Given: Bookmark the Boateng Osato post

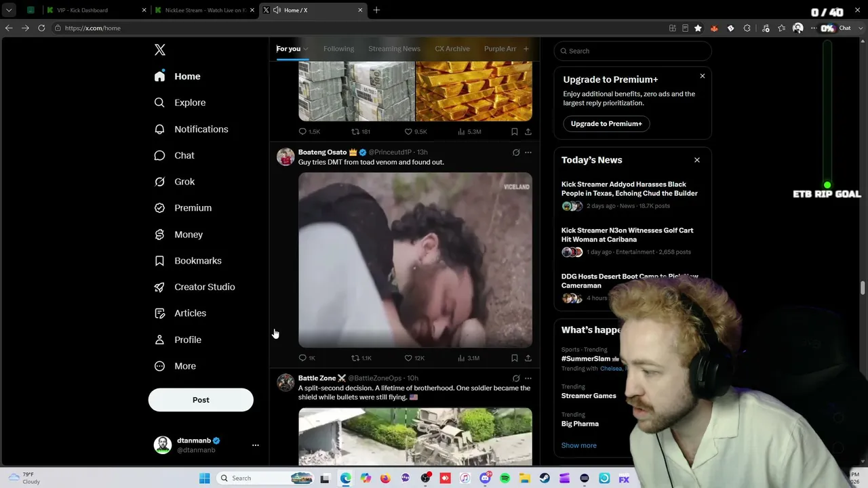Looking at the screenshot, I should point(515,358).
